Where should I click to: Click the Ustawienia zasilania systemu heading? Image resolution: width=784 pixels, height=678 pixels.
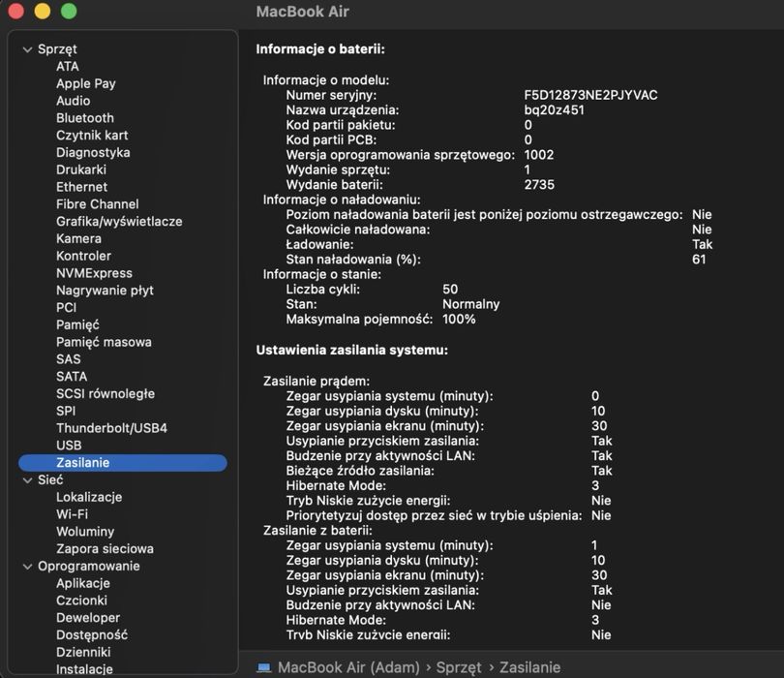(x=352, y=350)
